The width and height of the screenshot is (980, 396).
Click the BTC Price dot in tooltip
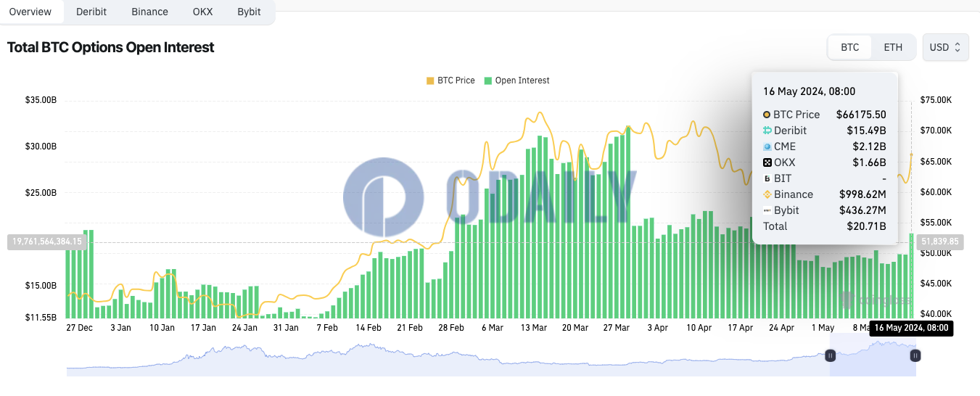pyautogui.click(x=767, y=115)
